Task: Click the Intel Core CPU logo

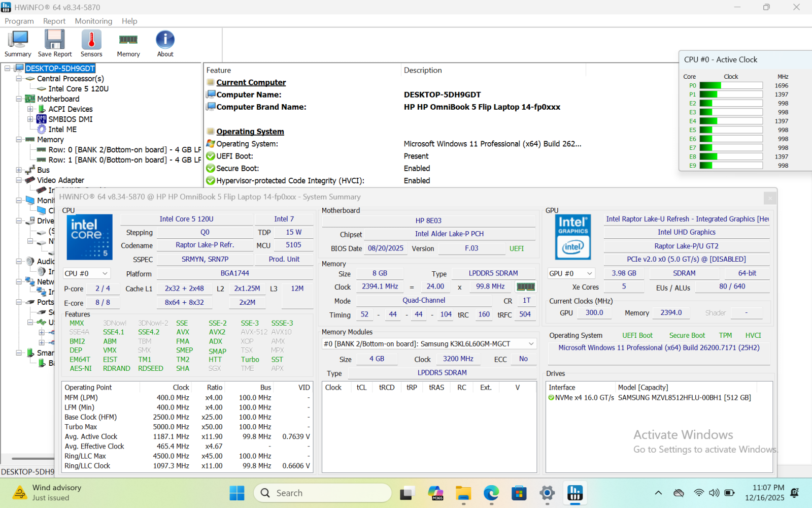Action: [x=90, y=237]
